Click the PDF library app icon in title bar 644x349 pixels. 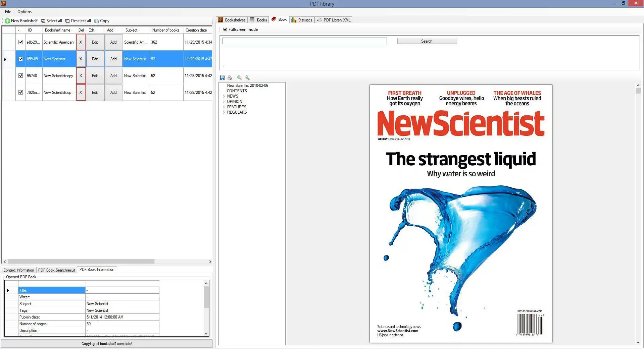3,4
